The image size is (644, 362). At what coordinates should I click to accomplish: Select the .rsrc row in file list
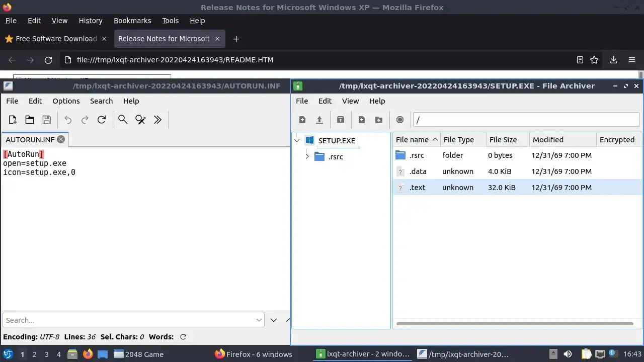(517, 155)
